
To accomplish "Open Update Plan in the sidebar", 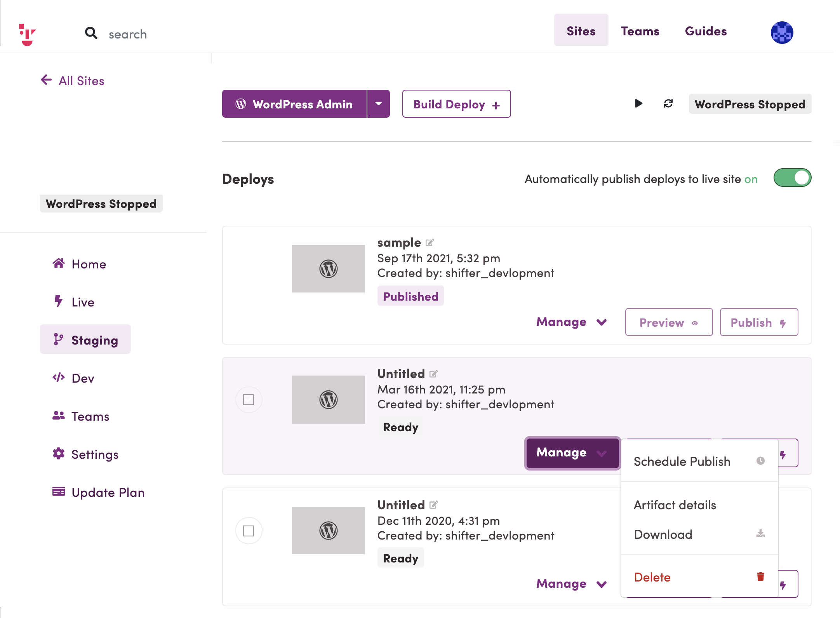I will coord(99,492).
